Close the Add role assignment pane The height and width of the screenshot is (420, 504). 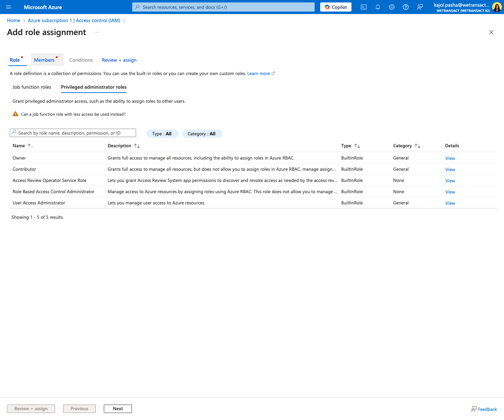click(x=491, y=32)
